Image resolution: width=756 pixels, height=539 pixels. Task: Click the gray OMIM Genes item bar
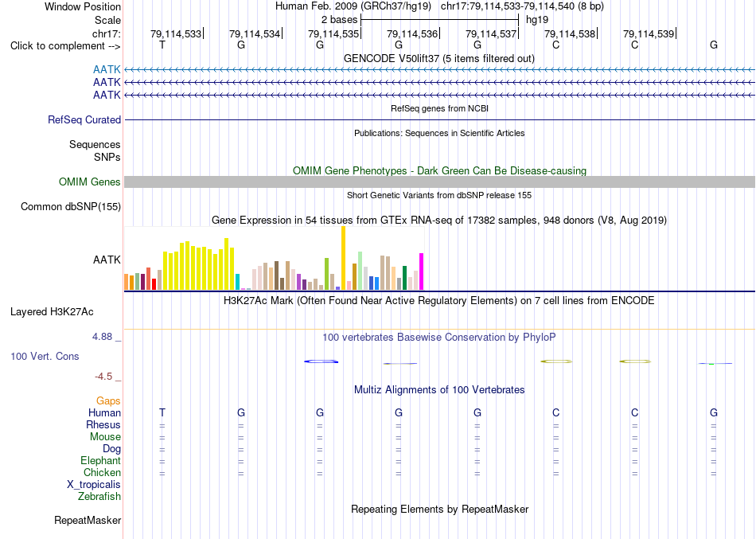coord(439,182)
